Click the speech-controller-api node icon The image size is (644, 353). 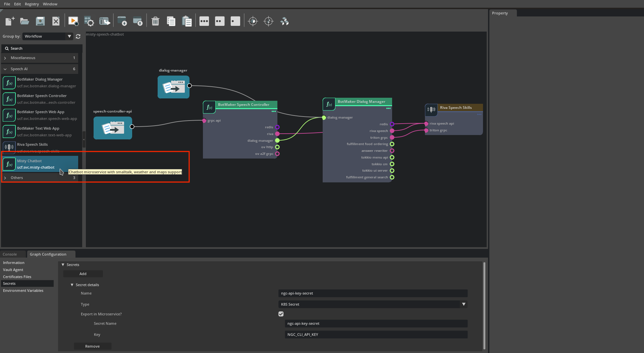coord(113,128)
